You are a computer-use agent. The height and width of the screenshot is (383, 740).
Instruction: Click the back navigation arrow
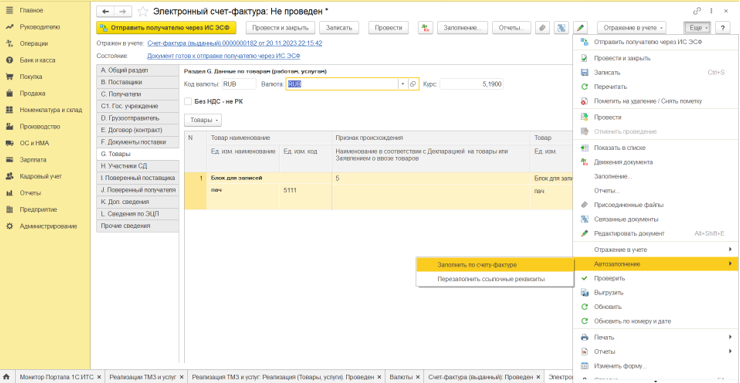point(105,10)
